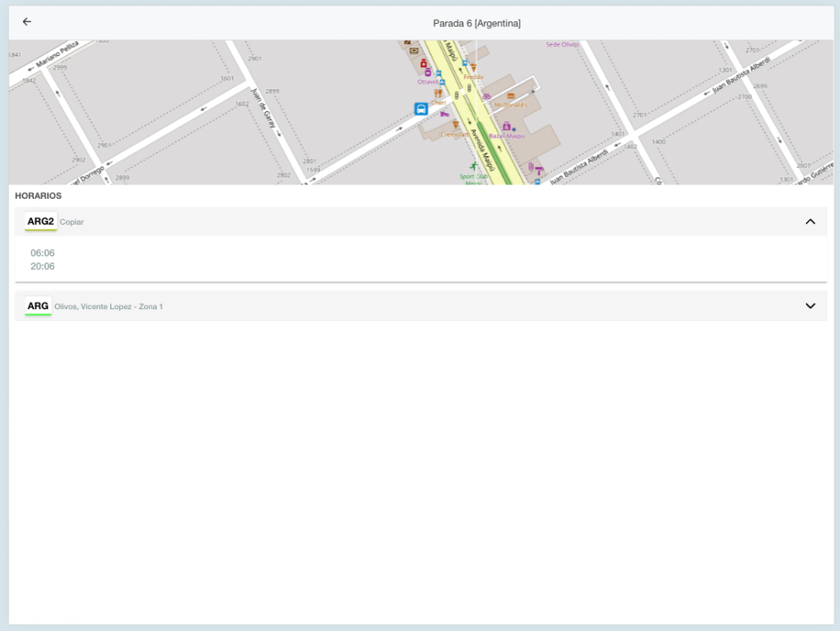
Task: Click the 'Juan de Garay' street label on the map
Action: click(x=264, y=108)
